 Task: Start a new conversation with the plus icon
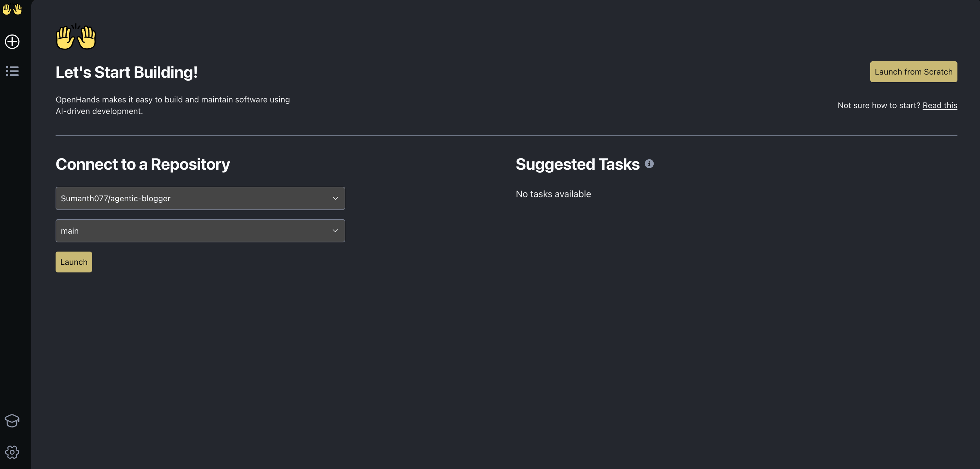tap(12, 41)
